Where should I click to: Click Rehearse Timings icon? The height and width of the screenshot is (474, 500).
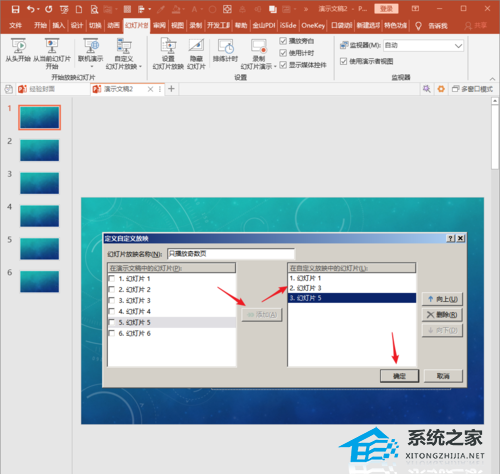click(226, 46)
